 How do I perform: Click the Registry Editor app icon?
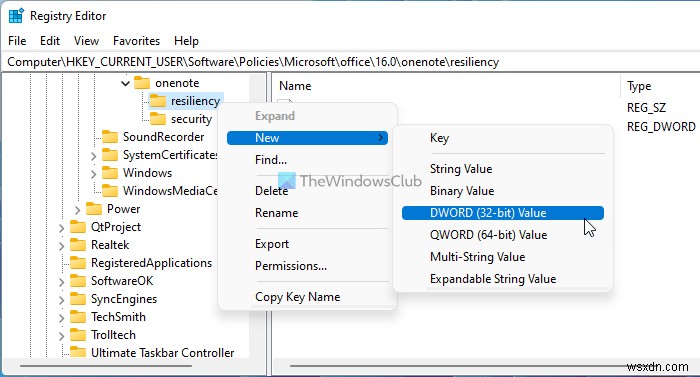16,16
